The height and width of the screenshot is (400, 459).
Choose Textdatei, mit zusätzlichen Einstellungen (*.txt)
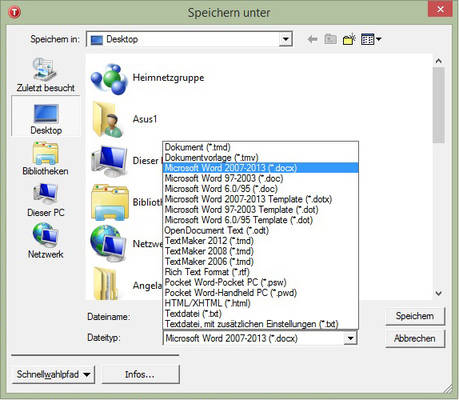click(x=261, y=324)
